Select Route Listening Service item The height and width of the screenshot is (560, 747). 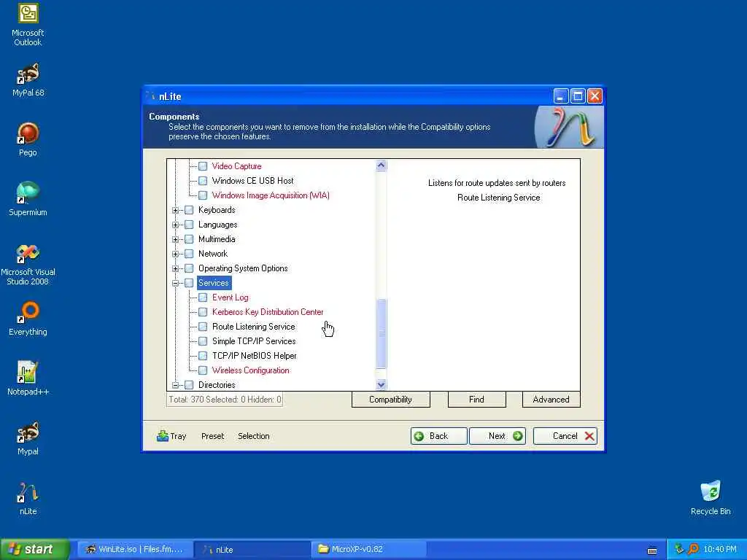[253, 327]
